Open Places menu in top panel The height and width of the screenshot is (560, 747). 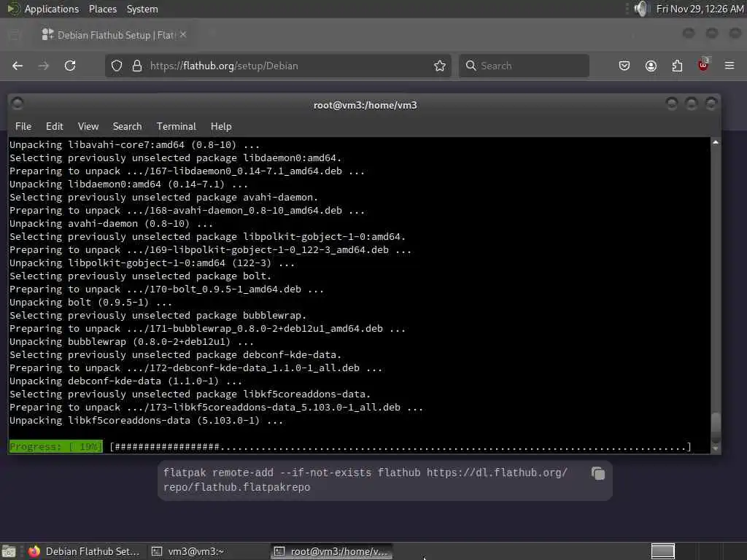click(x=102, y=9)
